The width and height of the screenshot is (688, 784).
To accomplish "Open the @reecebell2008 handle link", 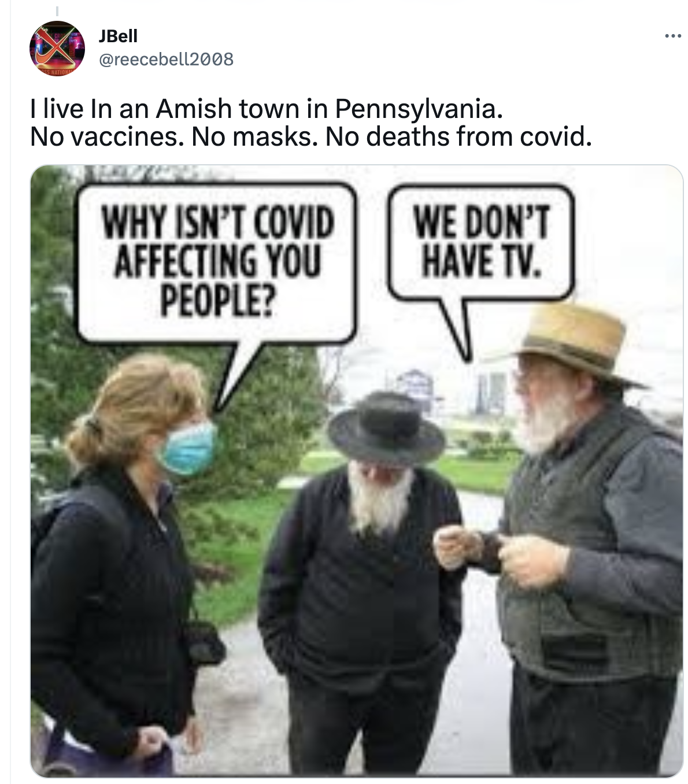I will tap(167, 59).
